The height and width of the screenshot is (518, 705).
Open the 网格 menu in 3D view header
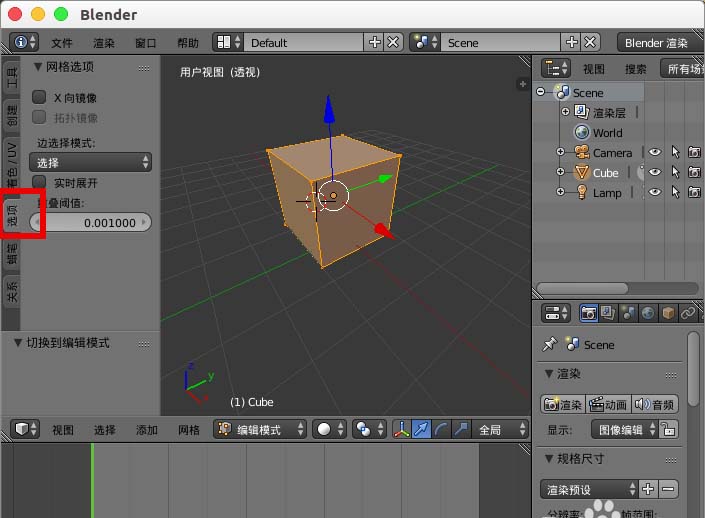coord(188,429)
